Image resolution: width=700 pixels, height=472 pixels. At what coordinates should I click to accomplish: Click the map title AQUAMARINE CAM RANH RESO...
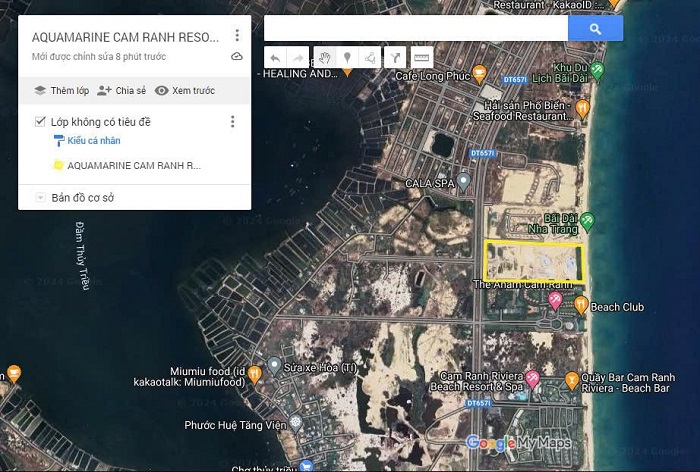(125, 38)
